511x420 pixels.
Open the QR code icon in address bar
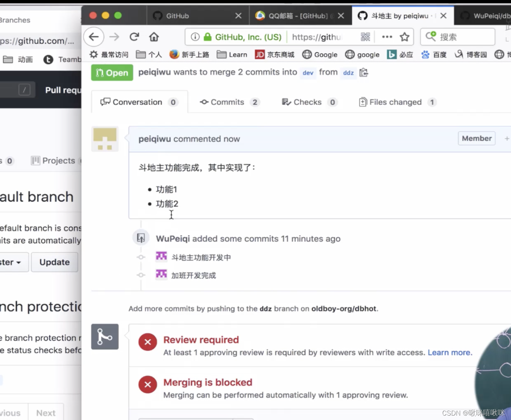point(365,37)
